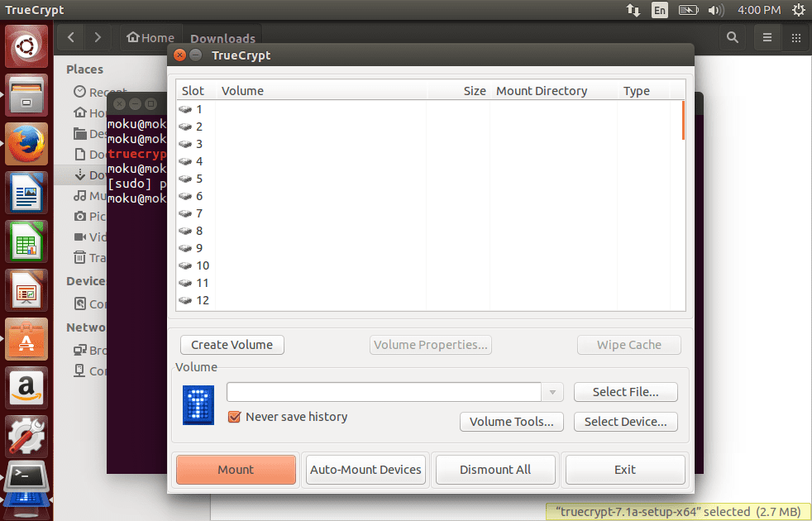
Task: Click the Select File... button
Action: 626,392
